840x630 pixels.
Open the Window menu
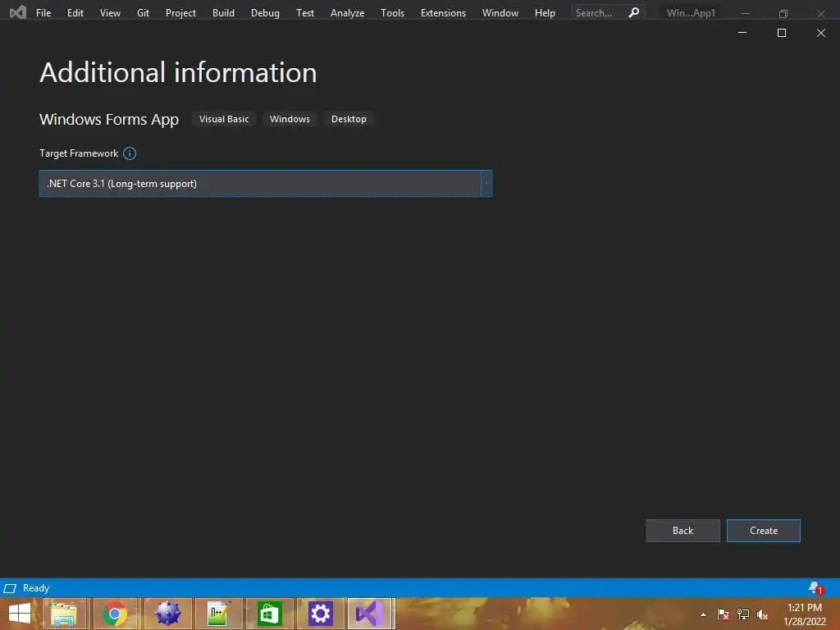[x=500, y=13]
